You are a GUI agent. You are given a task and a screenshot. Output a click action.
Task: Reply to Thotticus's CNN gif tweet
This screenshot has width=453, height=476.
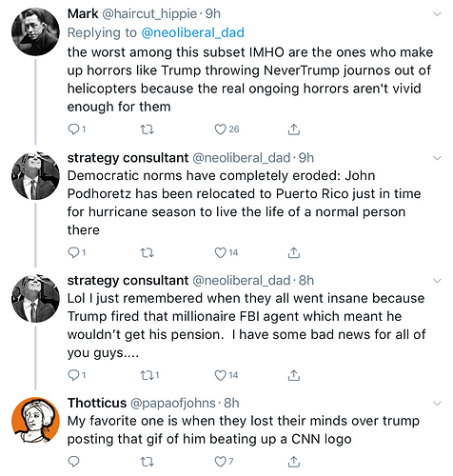(x=73, y=462)
